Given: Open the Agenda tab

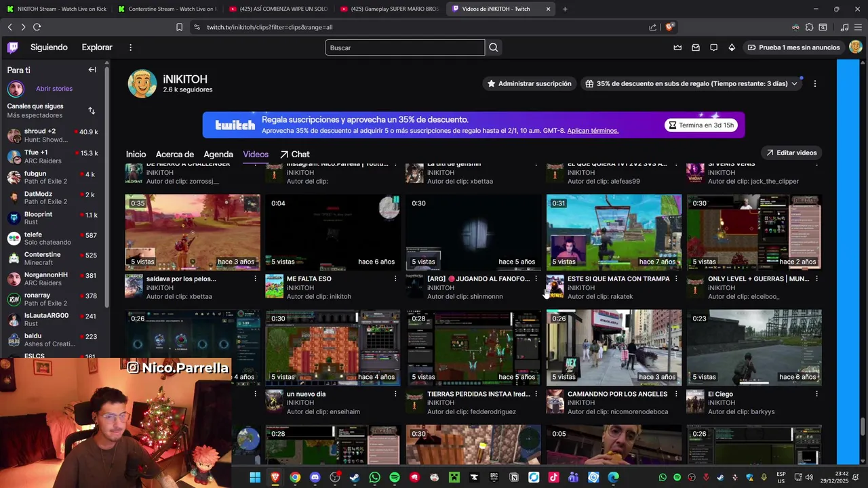Looking at the screenshot, I should tap(218, 155).
